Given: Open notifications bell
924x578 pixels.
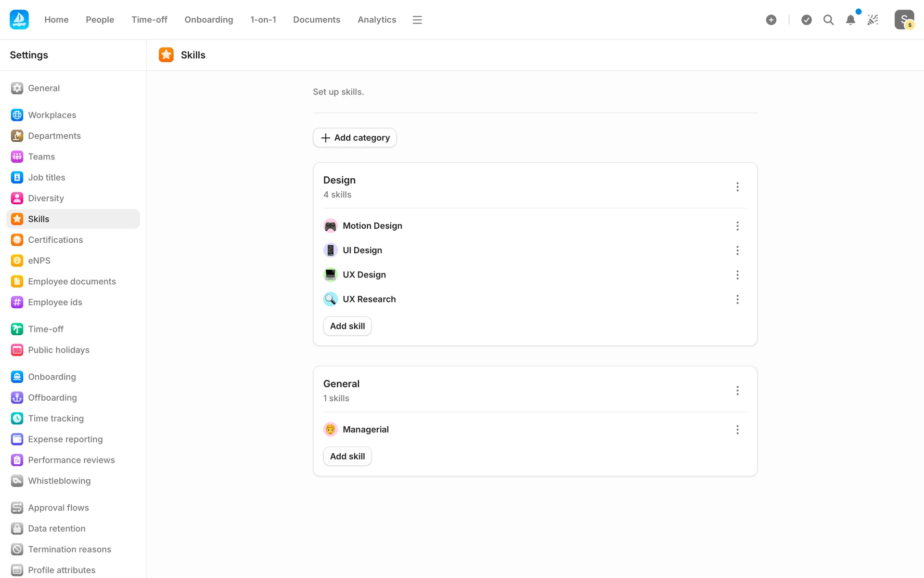Looking at the screenshot, I should [x=850, y=20].
